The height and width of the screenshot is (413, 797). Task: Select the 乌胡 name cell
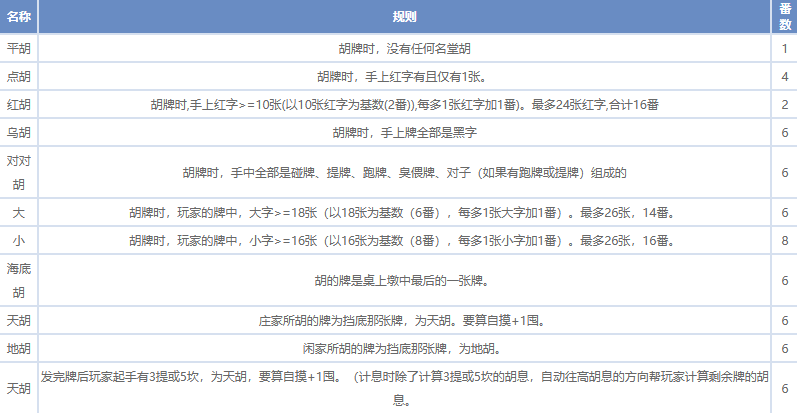pos(18,132)
